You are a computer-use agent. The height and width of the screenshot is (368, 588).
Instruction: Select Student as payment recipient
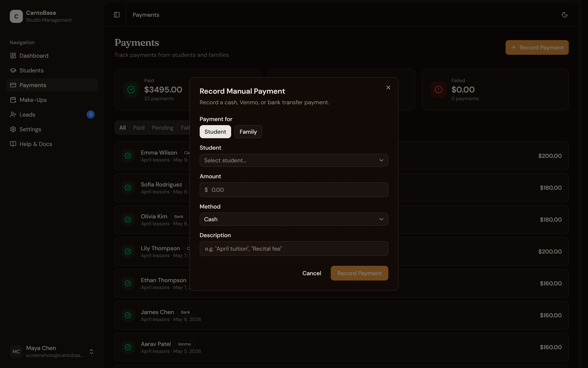coord(215,132)
